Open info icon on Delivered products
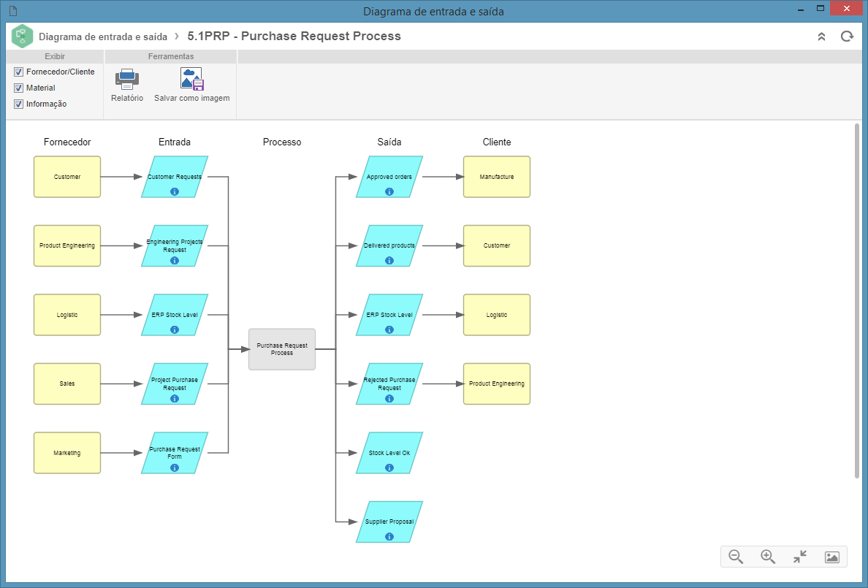 pyautogui.click(x=389, y=260)
